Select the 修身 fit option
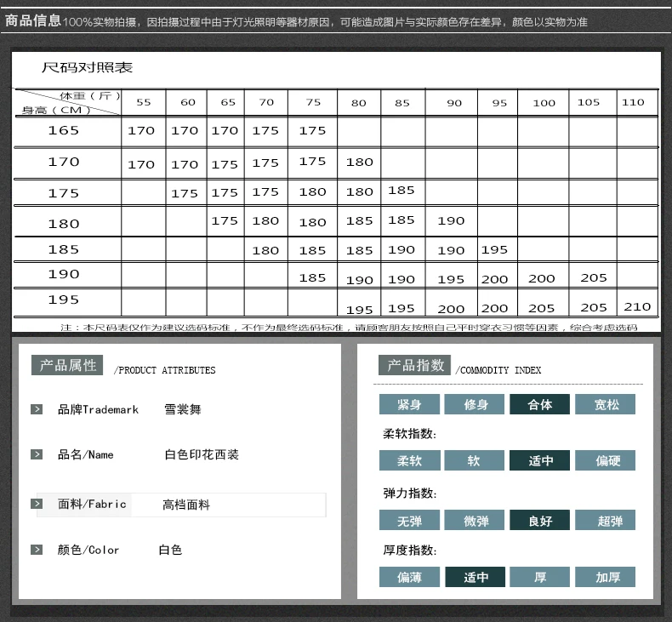 click(475, 404)
